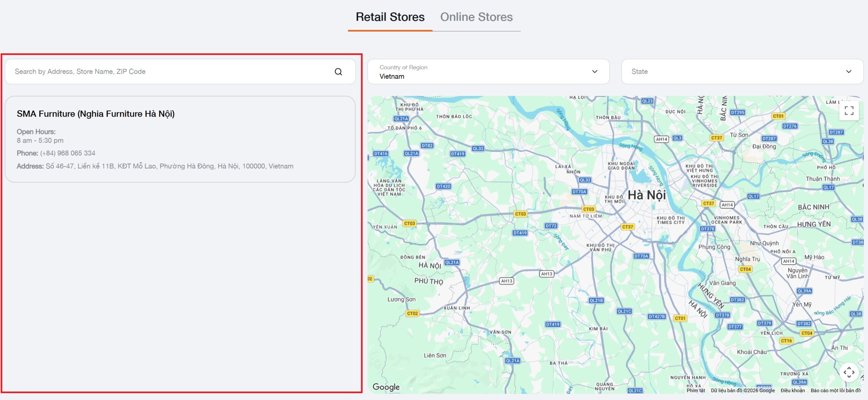Click the 'Đại Đồng' label on the map
This screenshot has height=400, width=868.
(764, 146)
